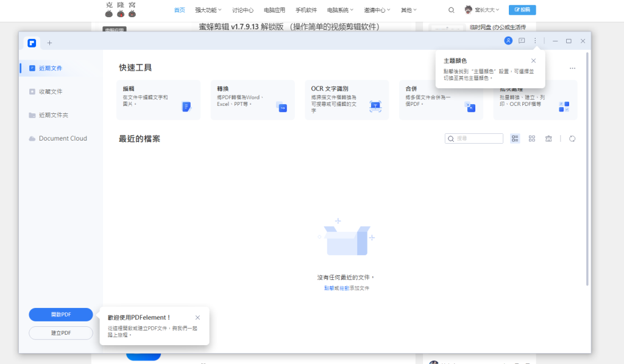This screenshot has height=364, width=624.
Task: Expand 电脑系统 website menu
Action: click(x=340, y=10)
